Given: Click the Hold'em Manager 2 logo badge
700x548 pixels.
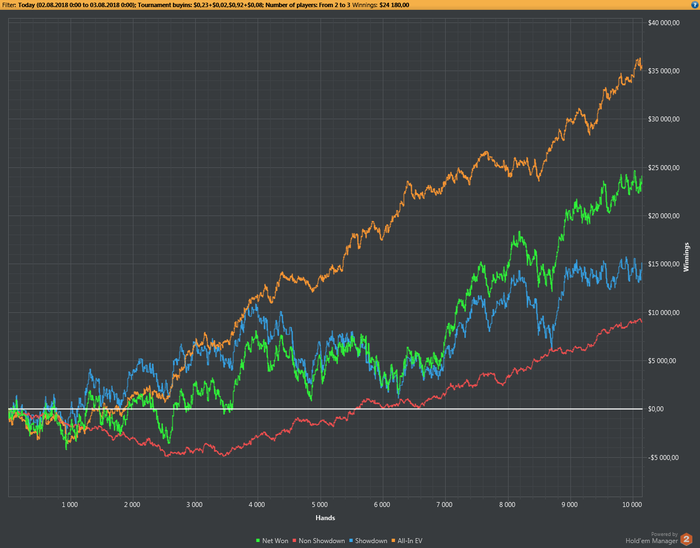Looking at the screenshot, I should click(x=686, y=539).
